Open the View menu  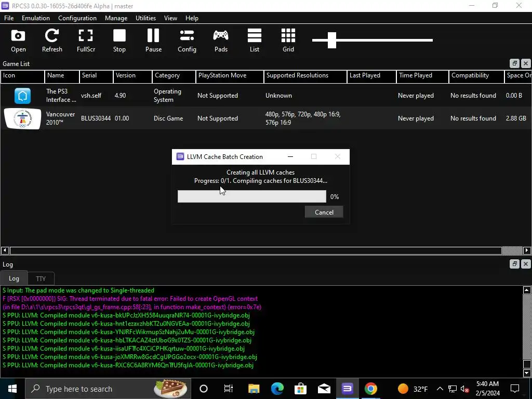[x=170, y=18]
